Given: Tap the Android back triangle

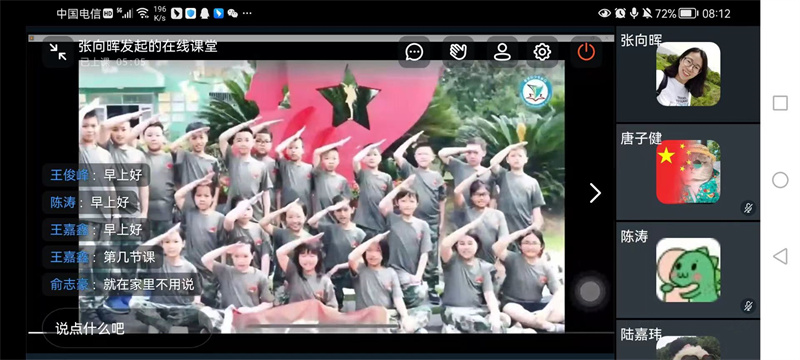Looking at the screenshot, I should (780, 256).
